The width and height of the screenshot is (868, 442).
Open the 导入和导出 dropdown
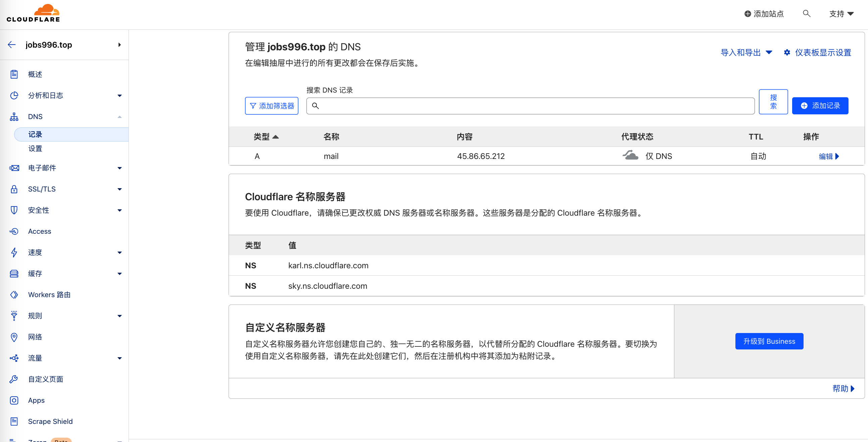coord(746,53)
